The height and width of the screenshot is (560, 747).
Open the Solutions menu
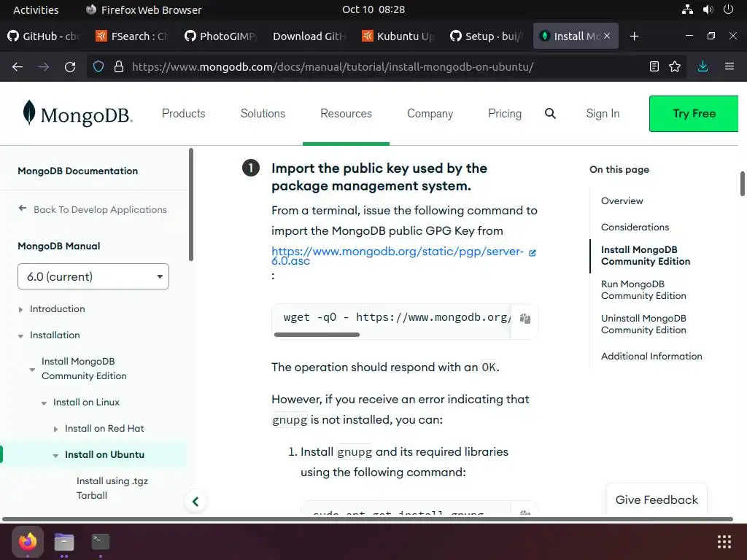[263, 113]
